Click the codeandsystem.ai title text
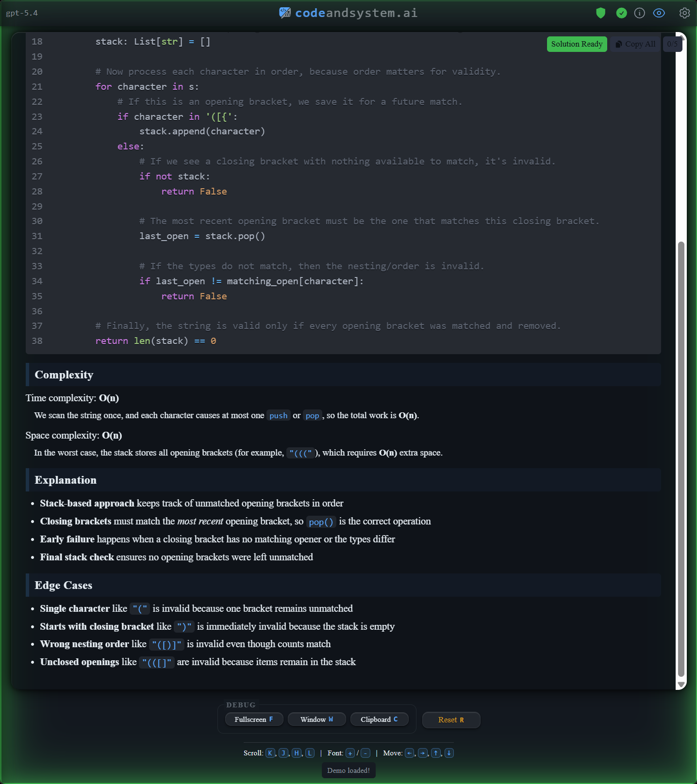 point(356,13)
